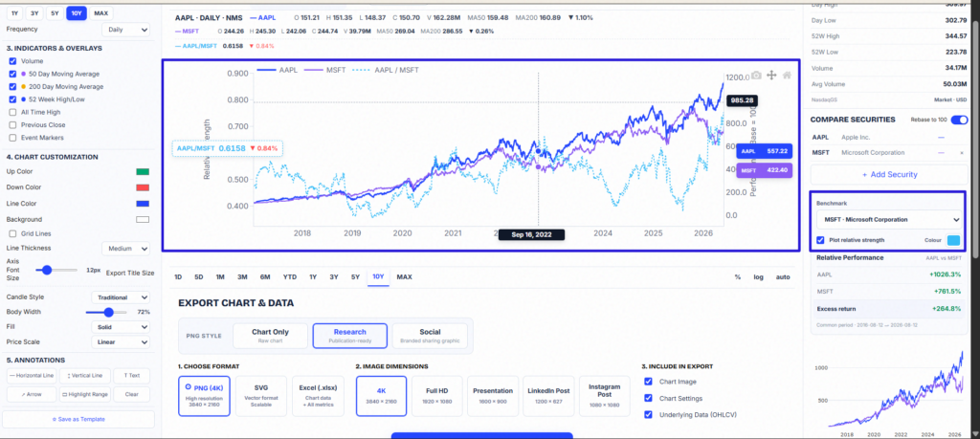
Task: Toggle the Rebase to 100 switch
Action: pyautogui.click(x=959, y=120)
